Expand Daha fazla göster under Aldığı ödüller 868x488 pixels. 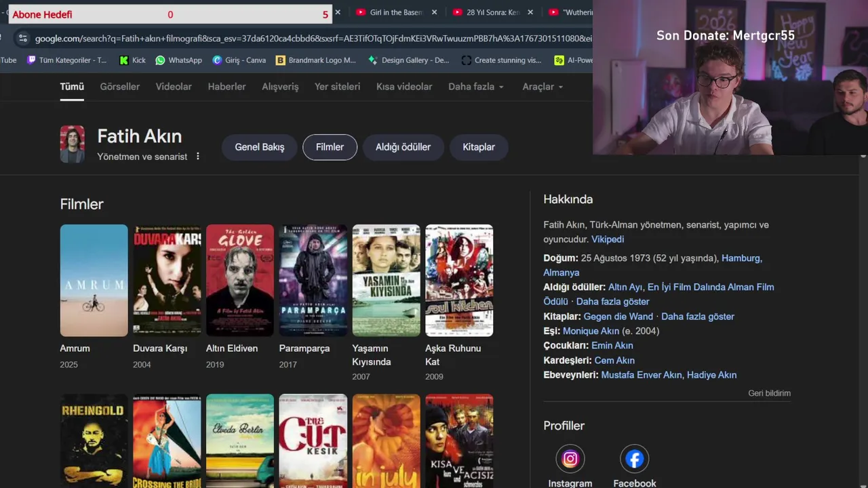[x=613, y=302]
